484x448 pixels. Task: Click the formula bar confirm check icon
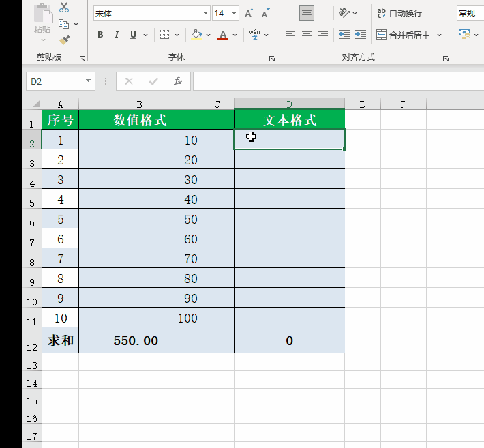tap(153, 81)
